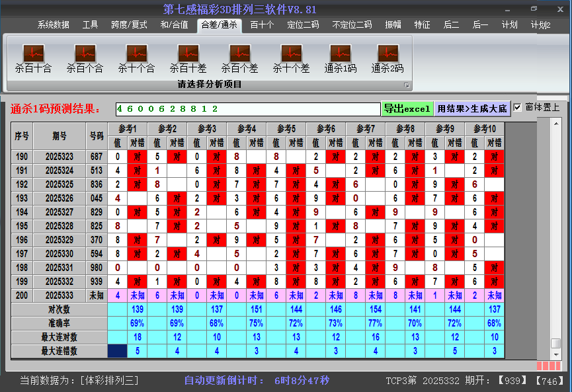Select the 杀百个合 analysis icon
The height and width of the screenshot is (392, 572).
(x=85, y=58)
